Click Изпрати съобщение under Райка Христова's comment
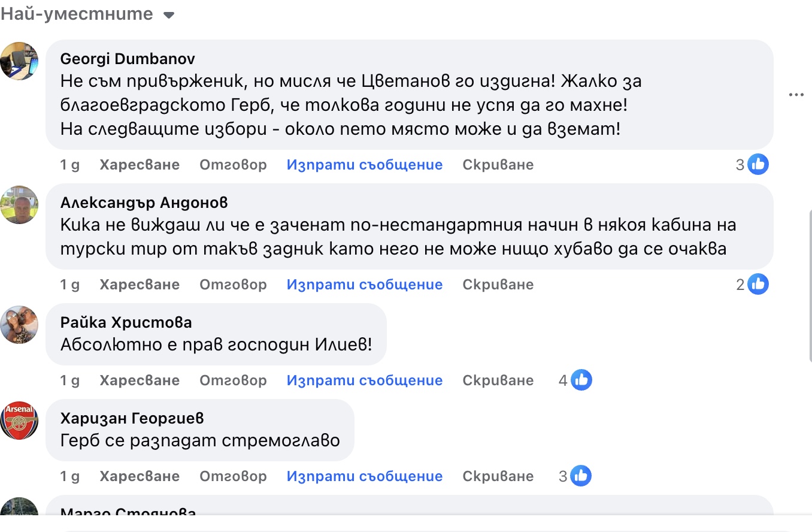Viewport: 812px width, 532px height. [x=364, y=380]
